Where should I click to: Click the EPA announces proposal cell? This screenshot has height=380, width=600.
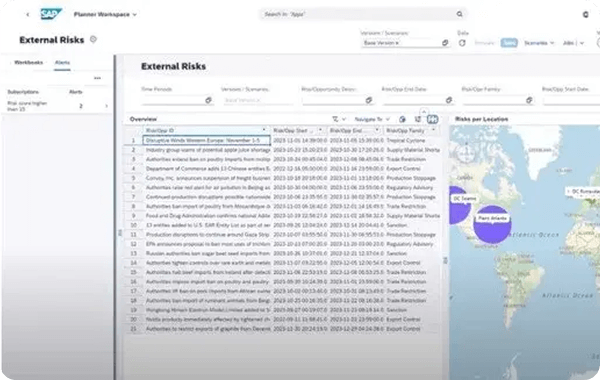[x=207, y=244]
